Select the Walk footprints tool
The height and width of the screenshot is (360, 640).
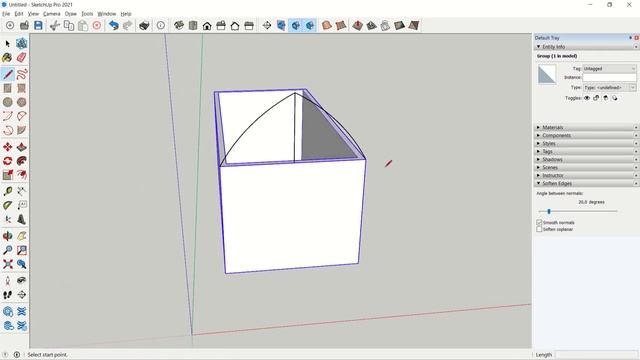pyautogui.click(x=7, y=294)
